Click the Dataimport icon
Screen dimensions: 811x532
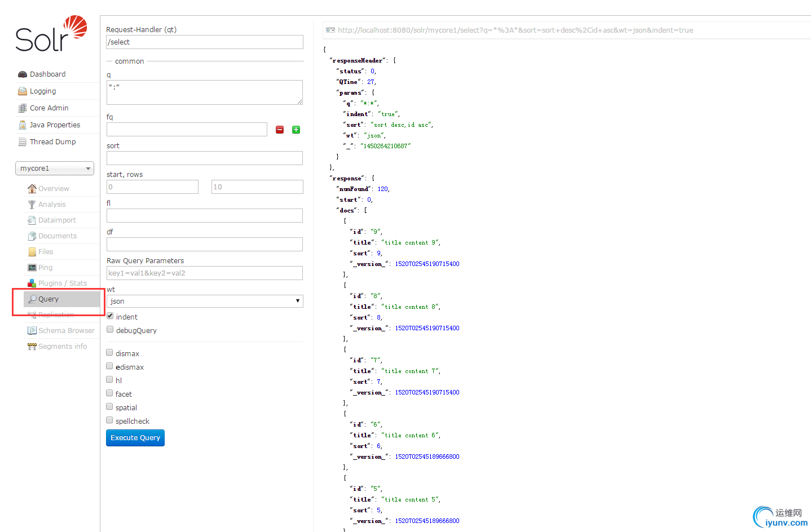pyautogui.click(x=32, y=220)
